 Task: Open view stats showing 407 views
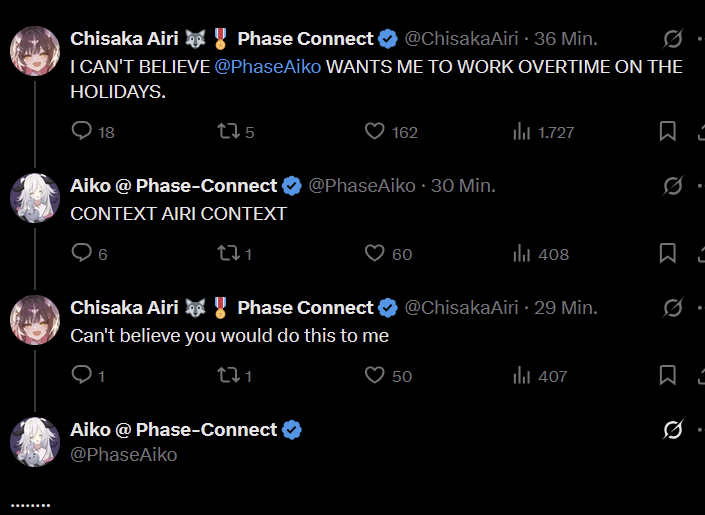coord(521,376)
